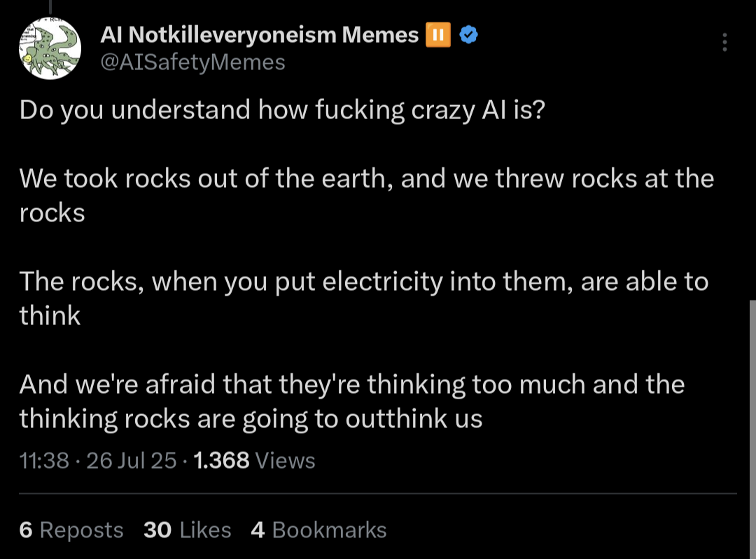Click the "thinking rocks are going to outthink us" line

251,419
